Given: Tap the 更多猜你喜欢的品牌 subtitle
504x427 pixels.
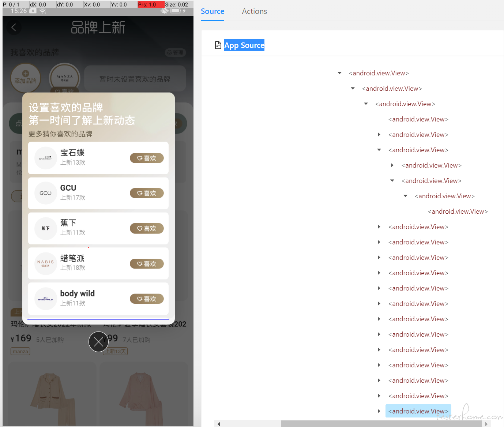Looking at the screenshot, I should click(x=60, y=134).
